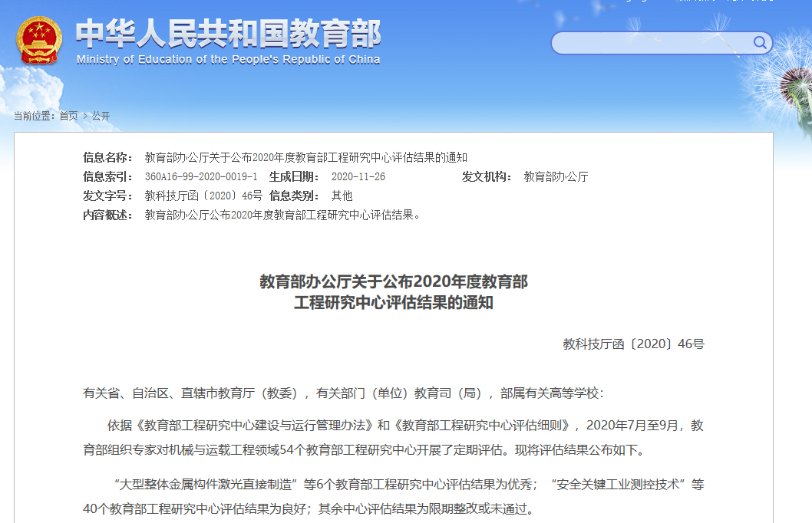Click the magnifier search icon
The height and width of the screenshot is (523, 812).
(x=760, y=42)
